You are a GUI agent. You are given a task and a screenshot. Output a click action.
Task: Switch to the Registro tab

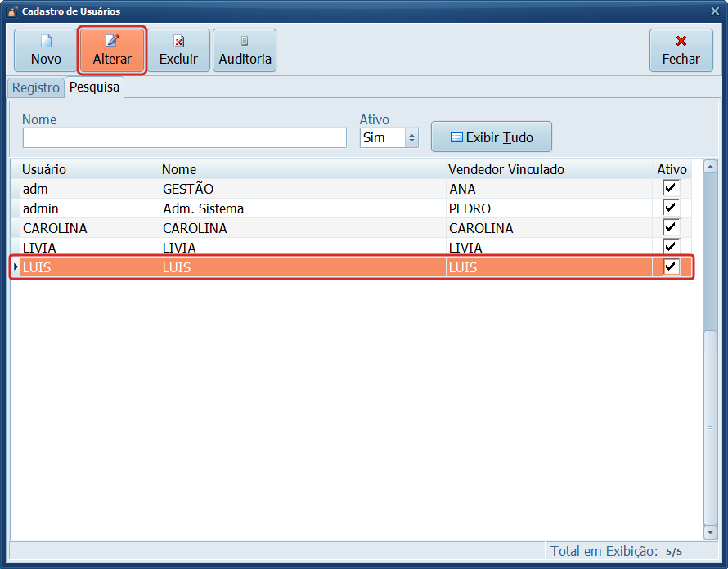36,87
